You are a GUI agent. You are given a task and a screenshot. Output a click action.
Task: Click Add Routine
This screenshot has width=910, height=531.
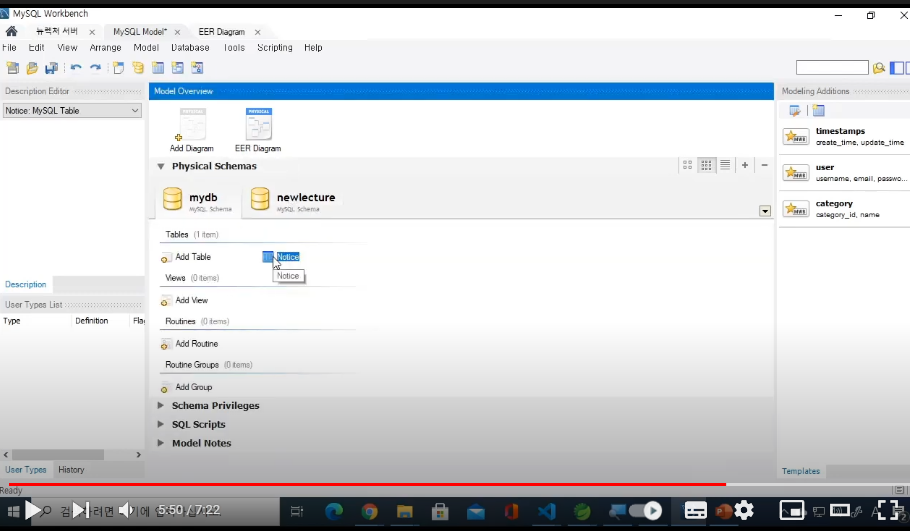(190, 344)
